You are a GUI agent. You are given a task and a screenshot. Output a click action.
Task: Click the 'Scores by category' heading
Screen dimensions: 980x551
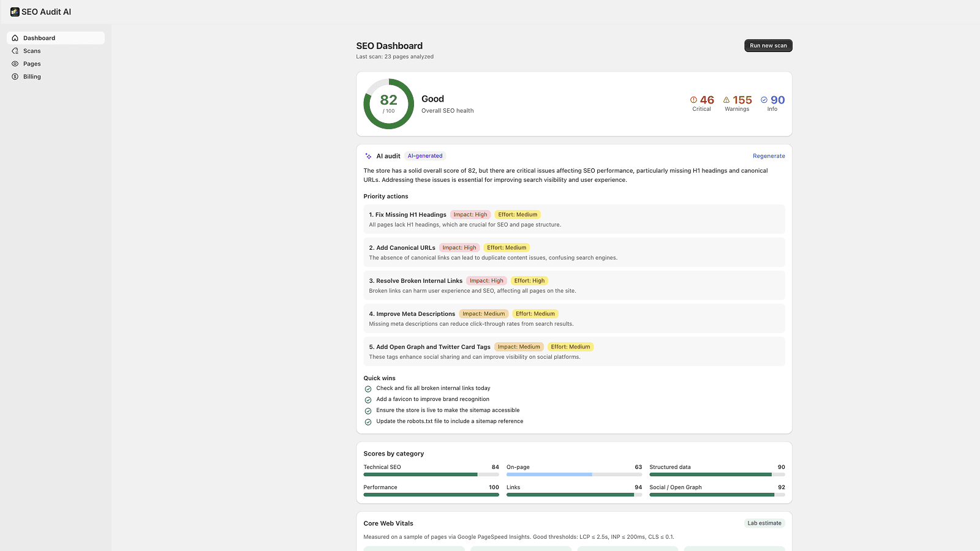[x=394, y=454]
